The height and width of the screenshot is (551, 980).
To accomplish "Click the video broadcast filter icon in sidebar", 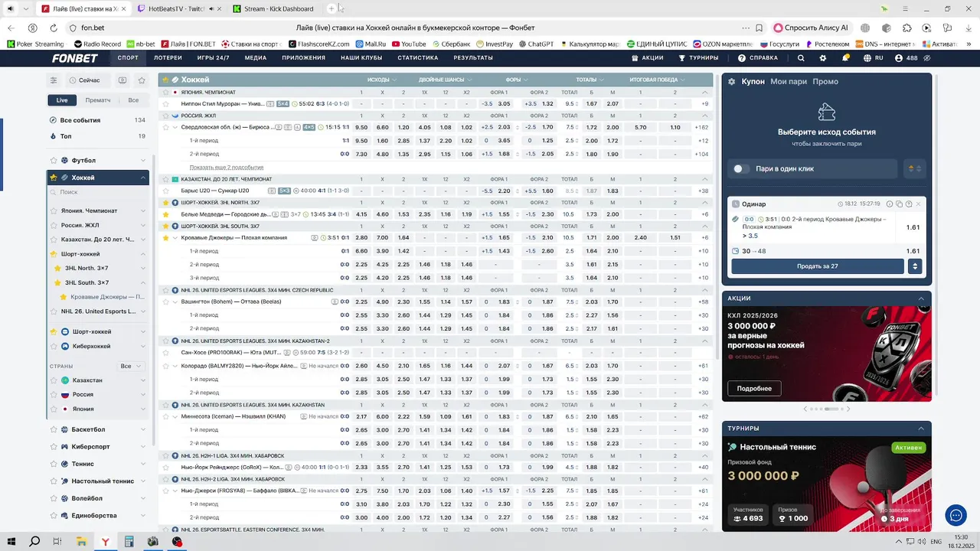I will click(x=122, y=80).
